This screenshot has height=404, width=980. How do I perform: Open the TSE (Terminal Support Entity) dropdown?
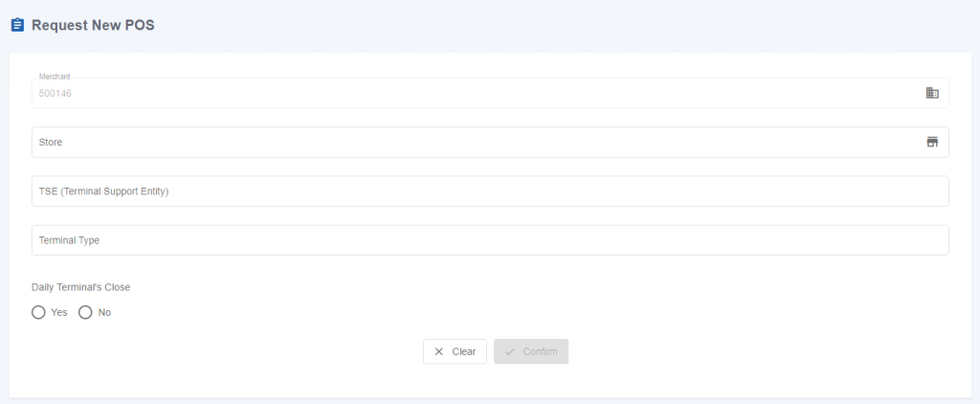click(x=490, y=191)
